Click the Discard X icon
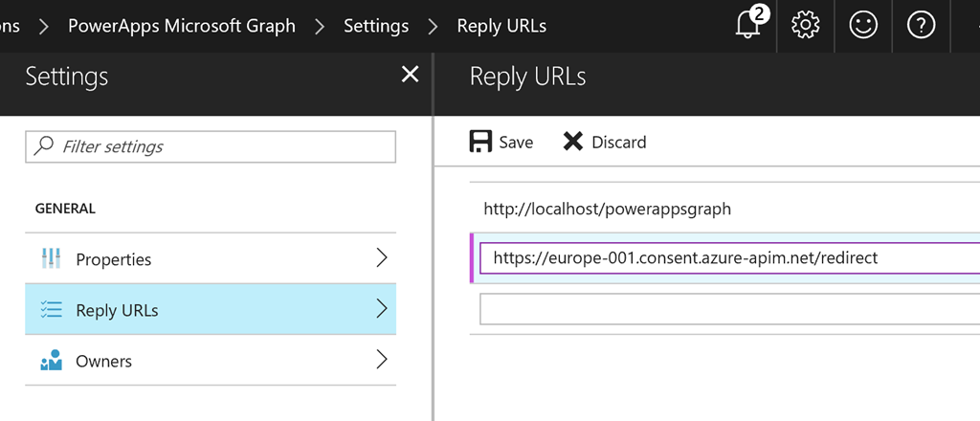This screenshot has height=421, width=980. click(572, 142)
